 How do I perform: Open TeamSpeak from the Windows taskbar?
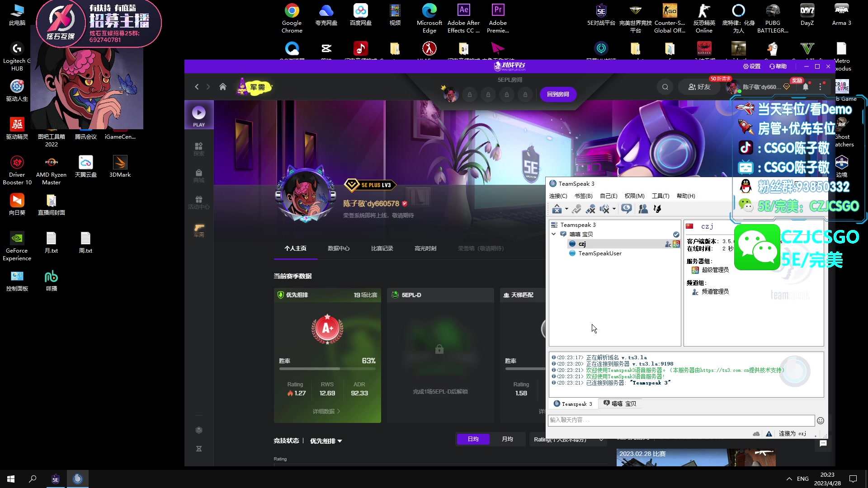point(78,479)
